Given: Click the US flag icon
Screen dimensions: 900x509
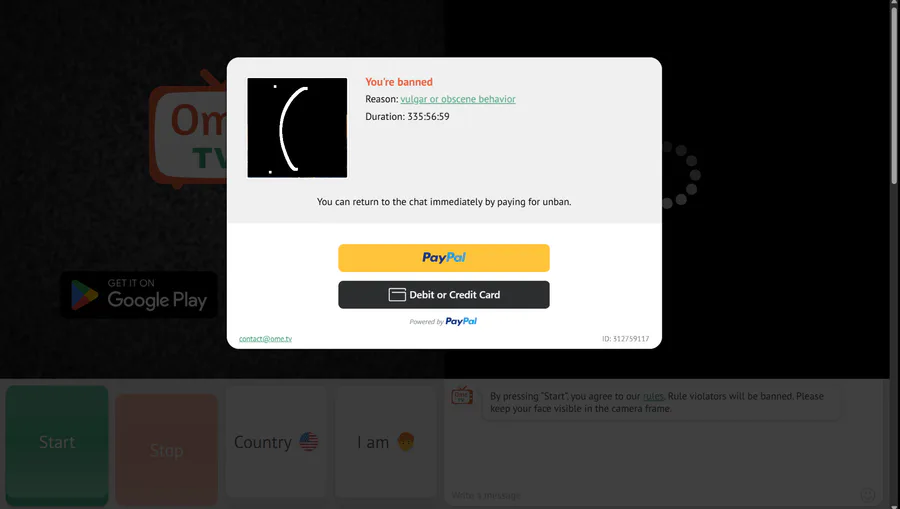Looking at the screenshot, I should [x=309, y=442].
